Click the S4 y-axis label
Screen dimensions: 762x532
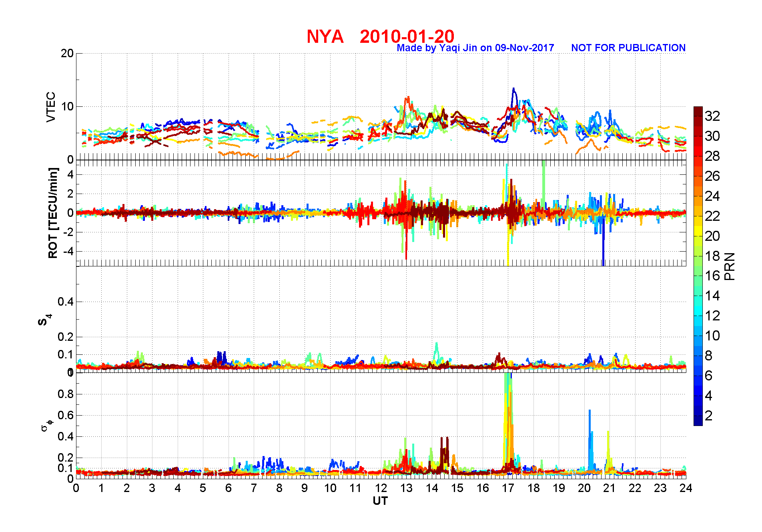coord(45,320)
